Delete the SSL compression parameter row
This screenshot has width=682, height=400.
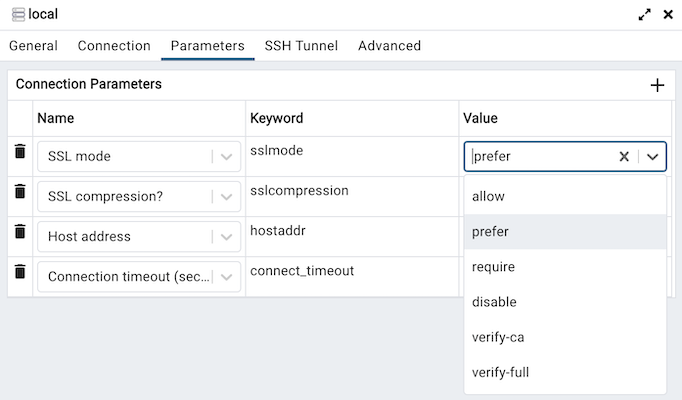tap(20, 191)
